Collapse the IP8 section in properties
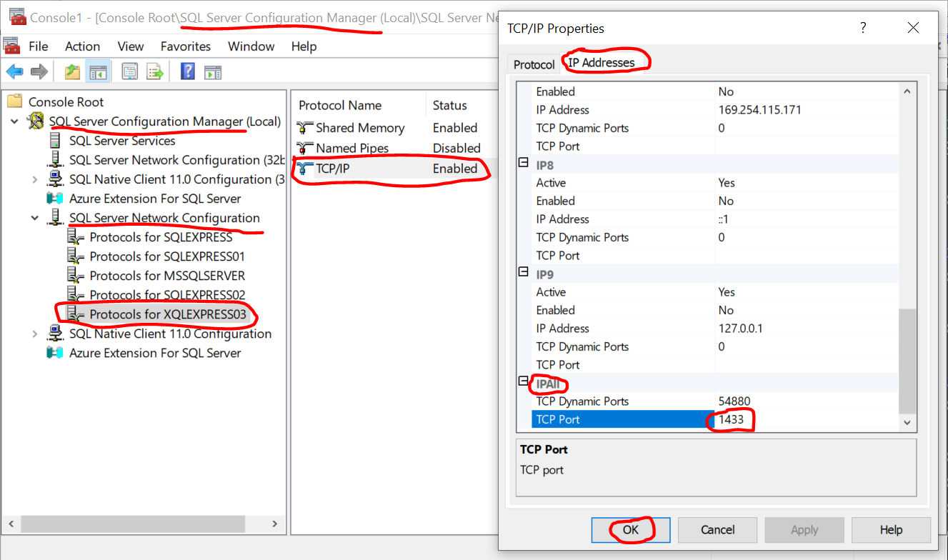 pos(524,164)
